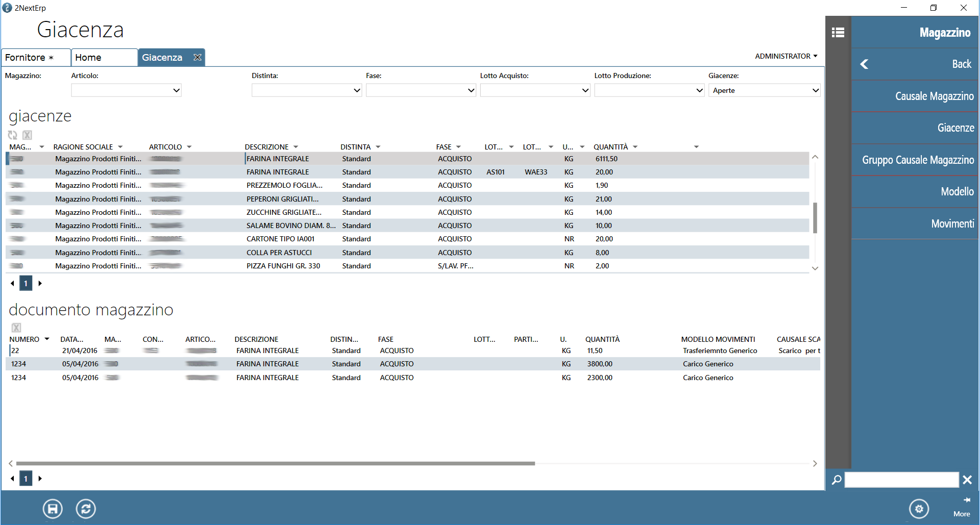The width and height of the screenshot is (980, 525).
Task: Click the sidebar search input field
Action: coord(901,480)
